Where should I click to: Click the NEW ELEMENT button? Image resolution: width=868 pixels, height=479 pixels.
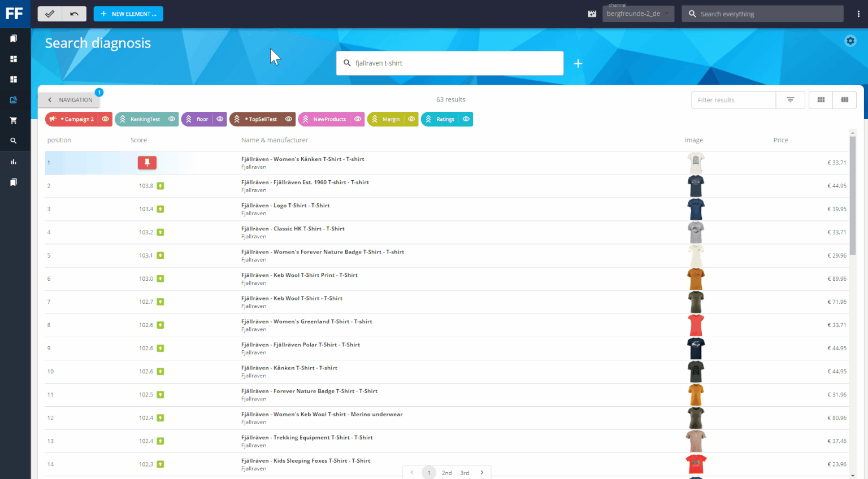click(x=128, y=14)
